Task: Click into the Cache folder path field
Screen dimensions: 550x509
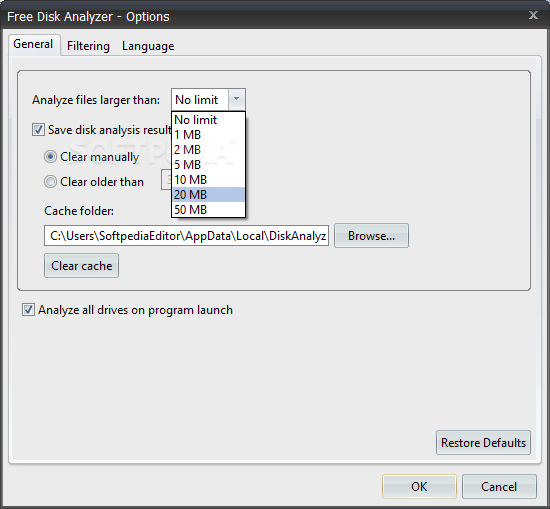Action: click(x=186, y=236)
